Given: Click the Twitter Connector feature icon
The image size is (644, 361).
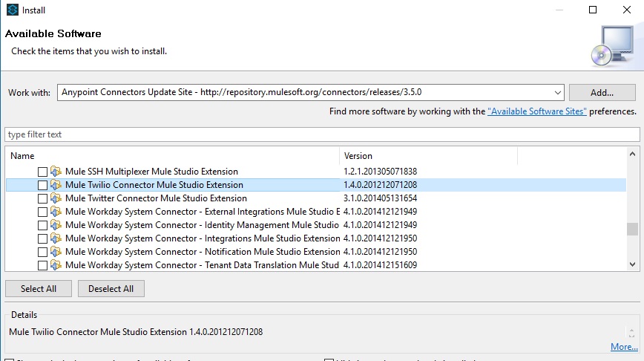Looking at the screenshot, I should pos(56,198).
